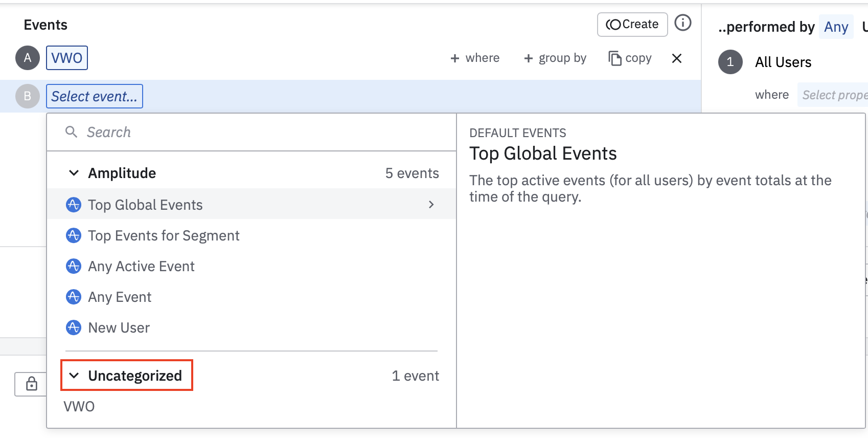Click the Create event button

click(632, 25)
